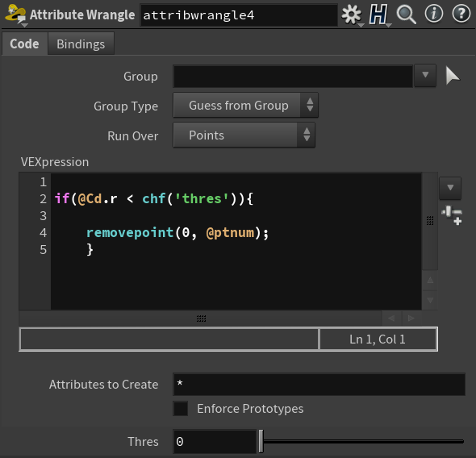This screenshot has height=458, width=476.
Task: Click the VEXpression label
Action: pos(55,162)
